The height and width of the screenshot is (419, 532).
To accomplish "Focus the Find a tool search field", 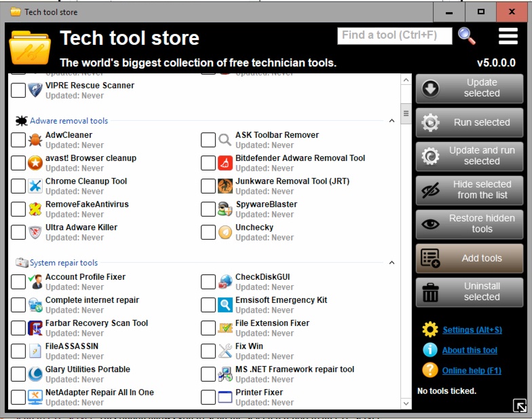I will [395, 36].
